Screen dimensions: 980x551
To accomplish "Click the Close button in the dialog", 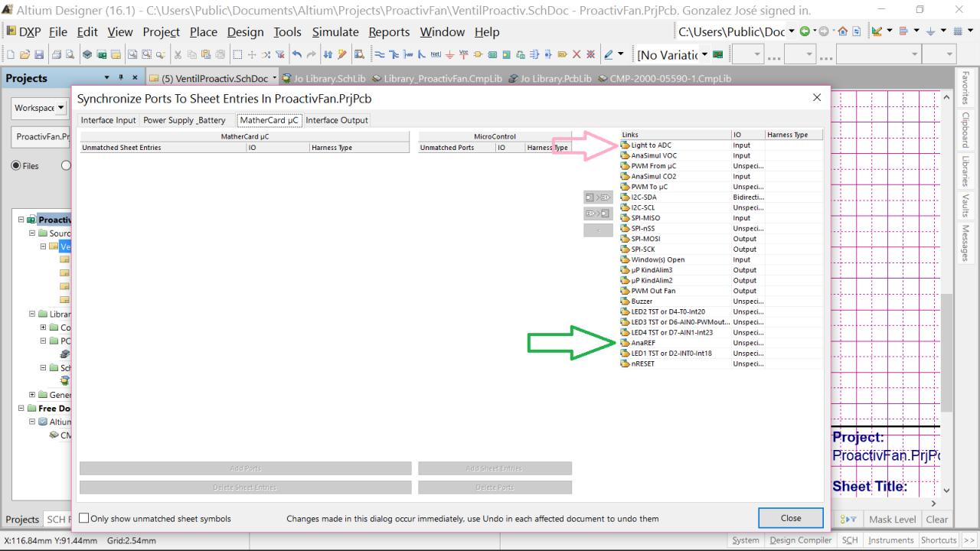I will point(791,518).
